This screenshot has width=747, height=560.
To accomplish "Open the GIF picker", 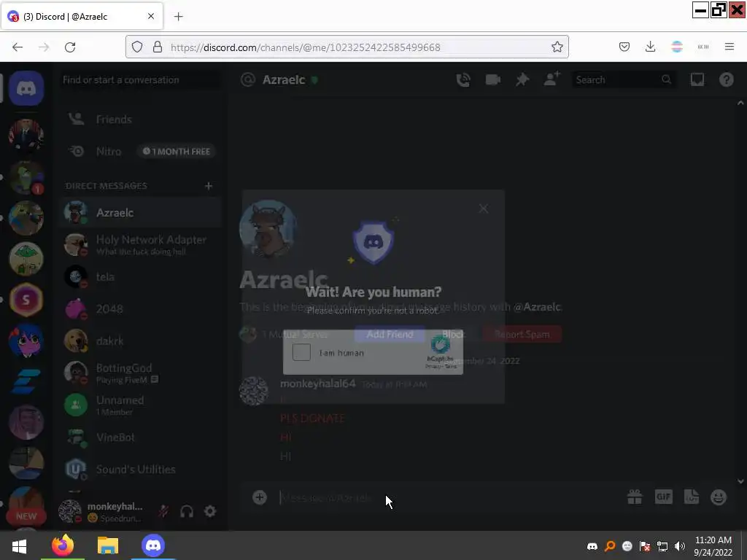I will [663, 497].
